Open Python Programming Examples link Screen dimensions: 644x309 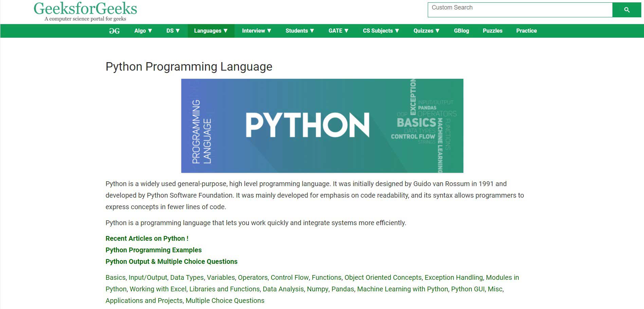pos(153,250)
